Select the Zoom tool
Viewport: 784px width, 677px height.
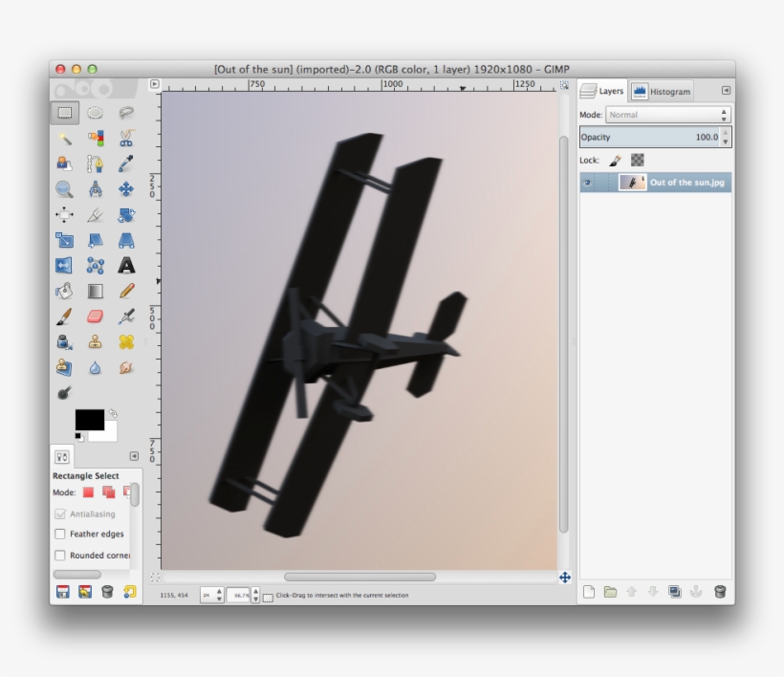(64, 189)
